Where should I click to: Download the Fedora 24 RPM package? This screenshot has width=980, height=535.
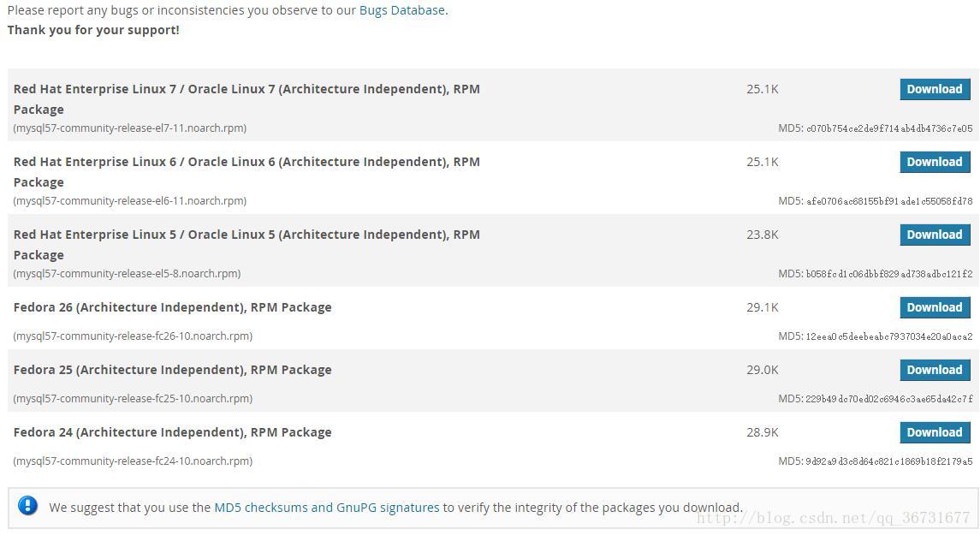(934, 432)
